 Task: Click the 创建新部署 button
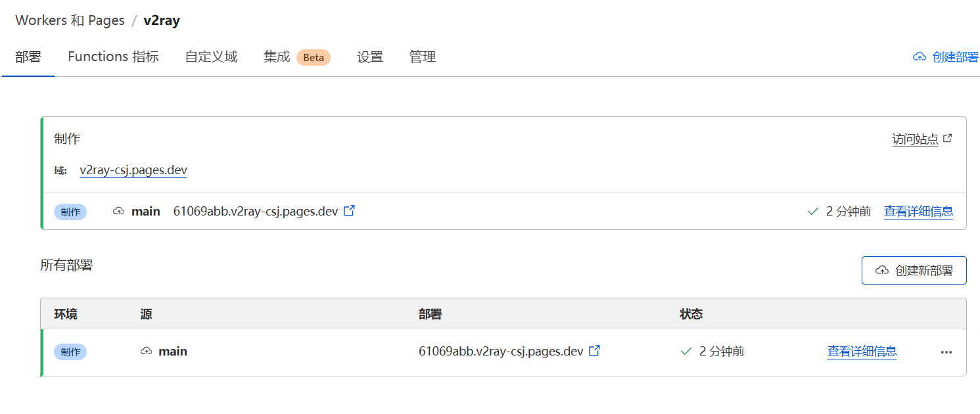tap(914, 270)
